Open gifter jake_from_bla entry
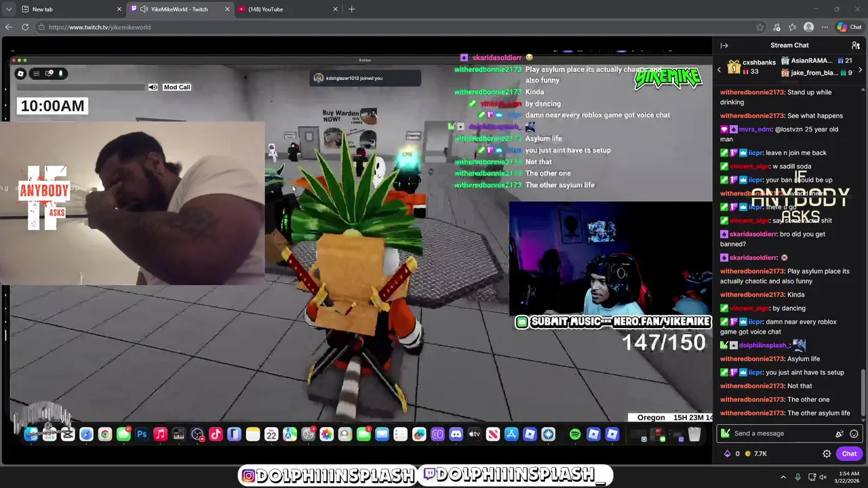 pyautogui.click(x=816, y=73)
